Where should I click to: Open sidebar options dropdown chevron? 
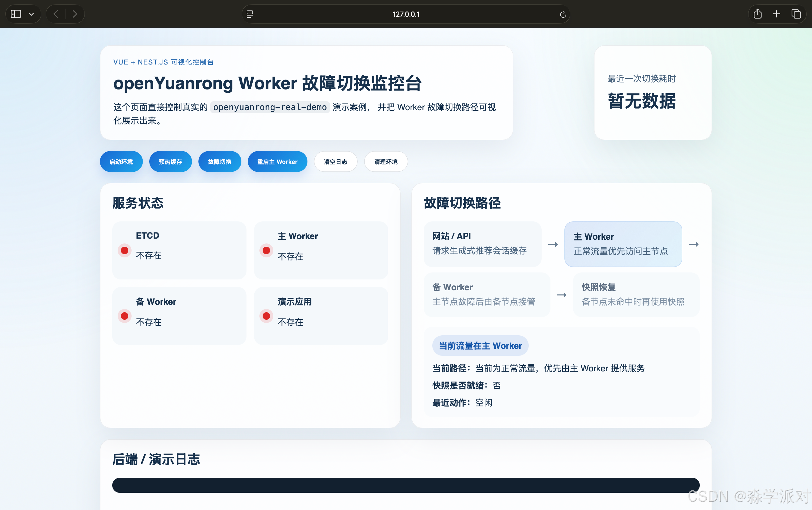coord(31,14)
